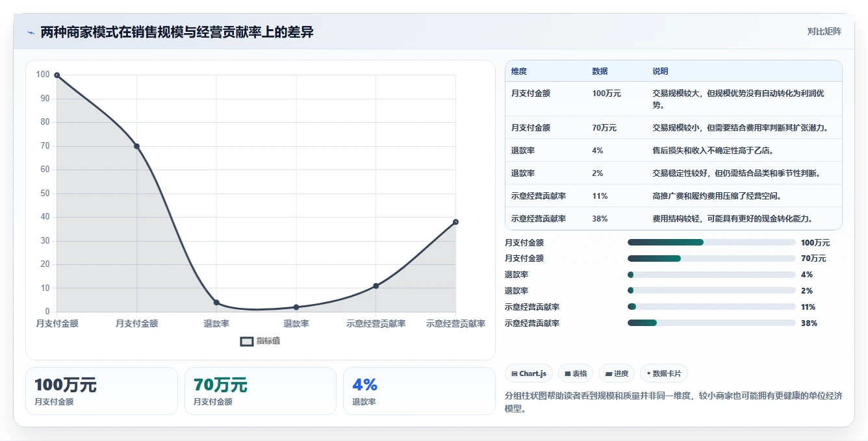The image size is (868, 441).
Task: Click the progress bar labeled 11%
Action: tap(711, 307)
